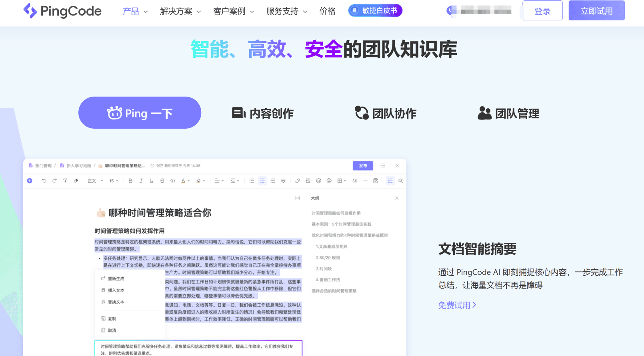Toggle the checklist task list button
The width and height of the screenshot is (644, 356).
coord(273,181)
